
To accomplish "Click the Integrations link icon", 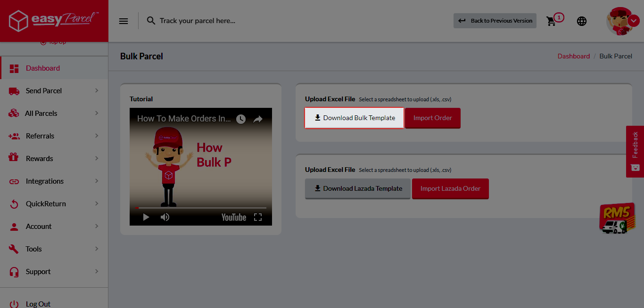I will tap(14, 181).
